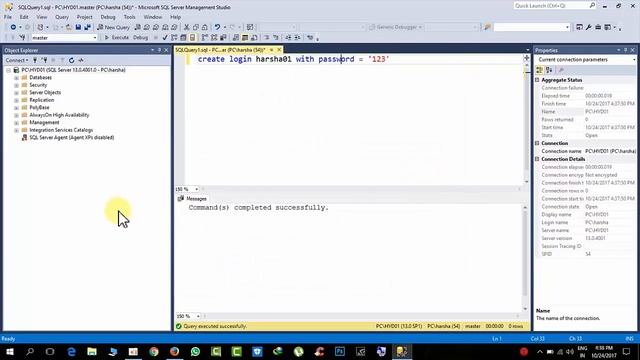Select Integration Services Catalogs folder

coord(61,130)
